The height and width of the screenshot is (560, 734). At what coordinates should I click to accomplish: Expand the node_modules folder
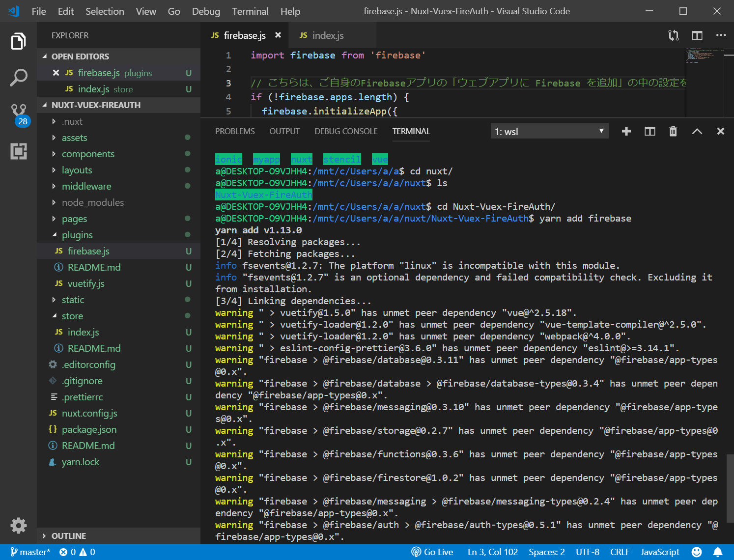tap(118, 202)
